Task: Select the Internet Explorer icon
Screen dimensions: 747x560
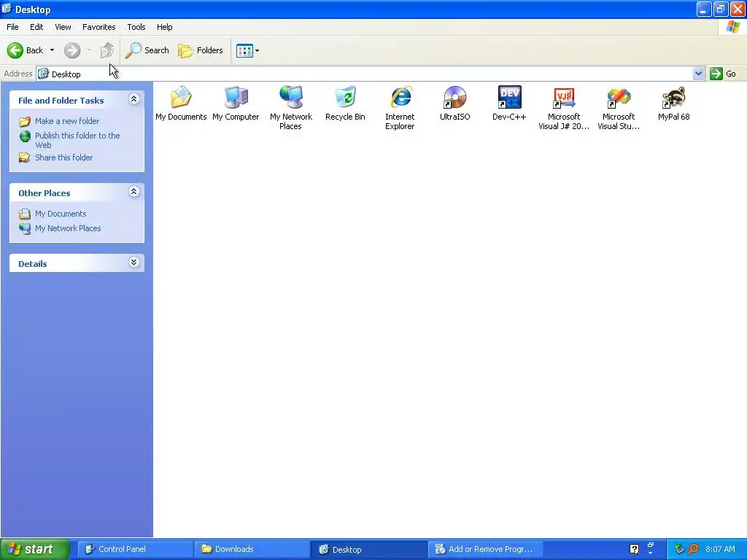Action: point(400,108)
